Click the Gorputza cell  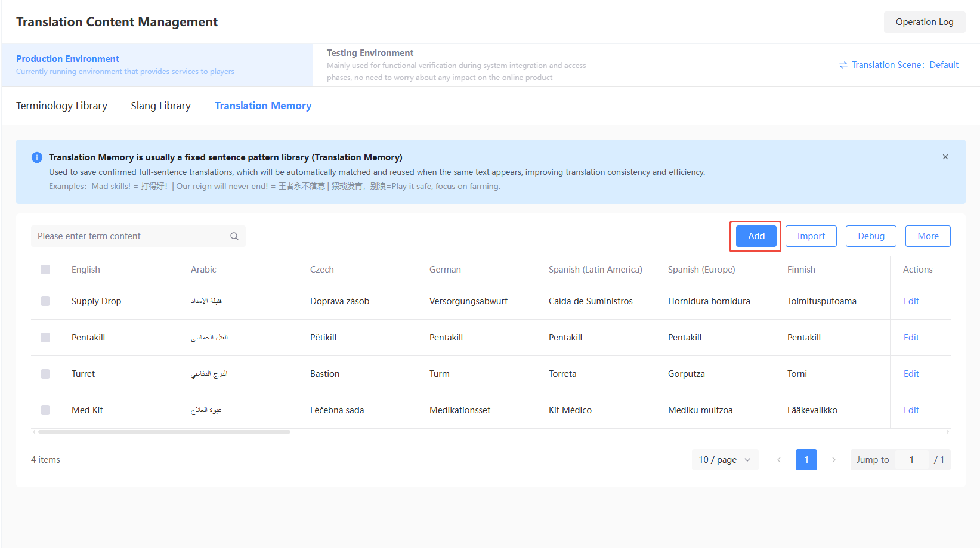pyautogui.click(x=687, y=374)
